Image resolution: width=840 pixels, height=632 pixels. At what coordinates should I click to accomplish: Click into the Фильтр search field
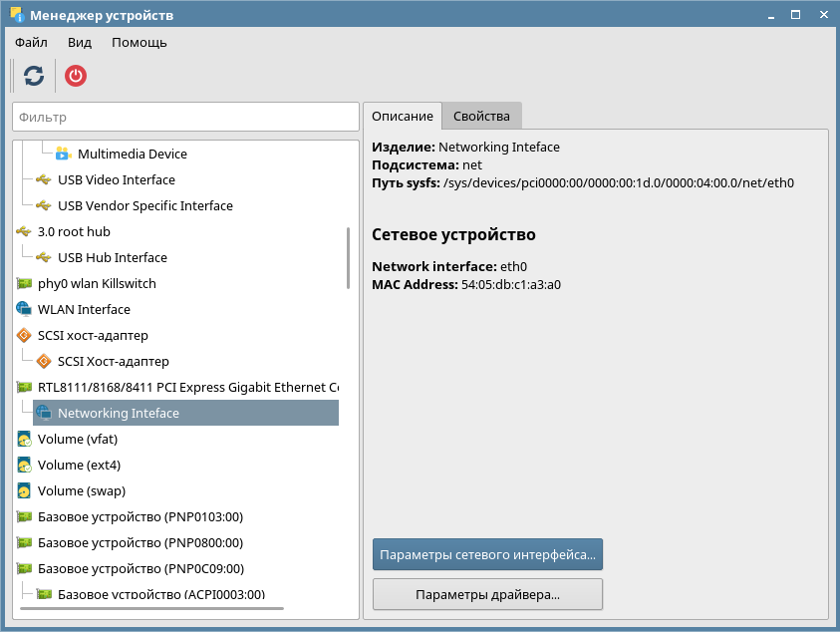tap(185, 117)
